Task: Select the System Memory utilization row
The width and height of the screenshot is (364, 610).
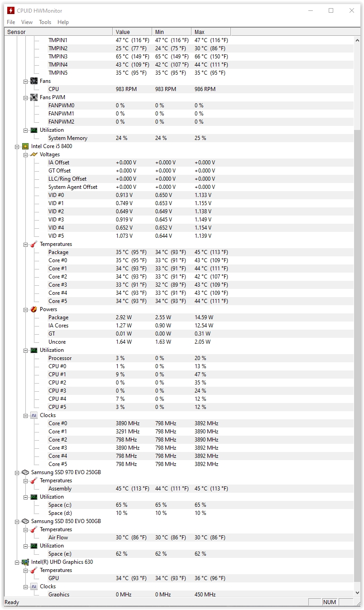Action: click(x=68, y=138)
